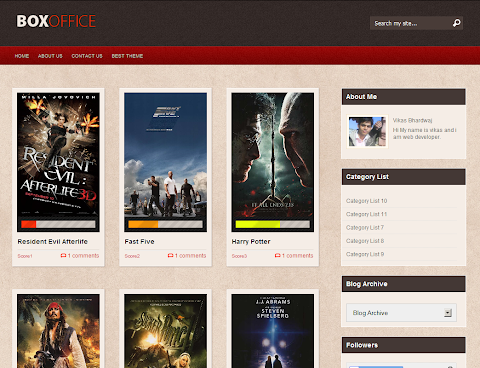The height and width of the screenshot is (368, 480).
Task: Click the Score3 label
Action: pos(239,256)
